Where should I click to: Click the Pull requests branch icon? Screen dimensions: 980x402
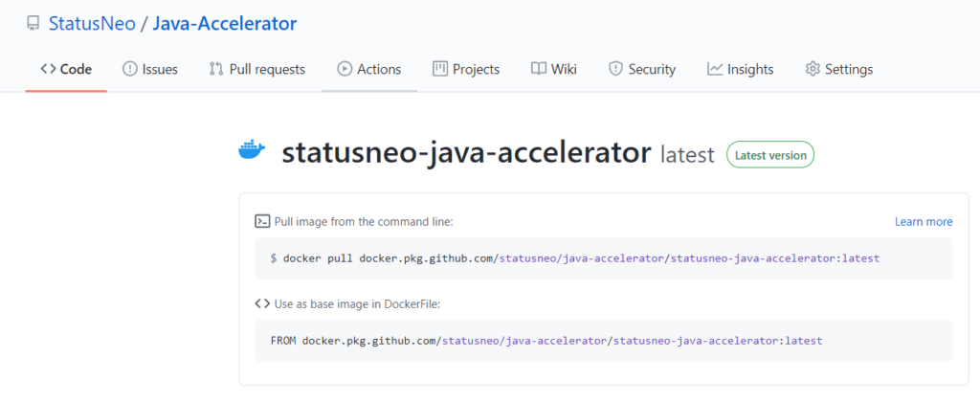pos(216,69)
